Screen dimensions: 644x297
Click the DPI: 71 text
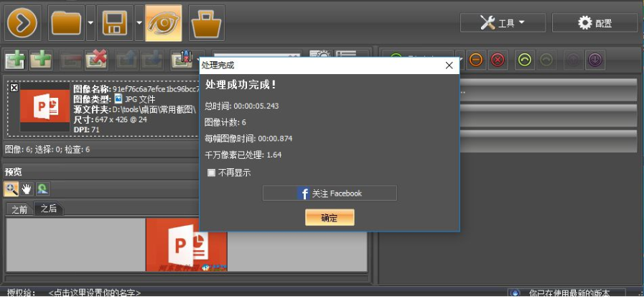click(86, 129)
